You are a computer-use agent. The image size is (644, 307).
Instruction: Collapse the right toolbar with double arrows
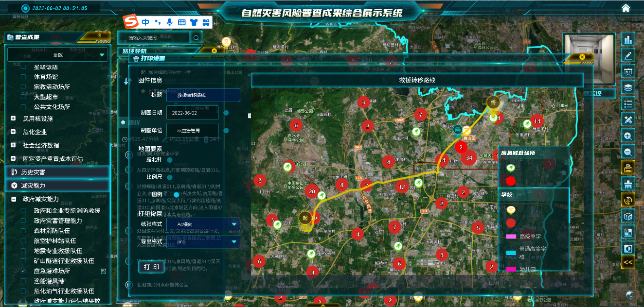click(628, 262)
